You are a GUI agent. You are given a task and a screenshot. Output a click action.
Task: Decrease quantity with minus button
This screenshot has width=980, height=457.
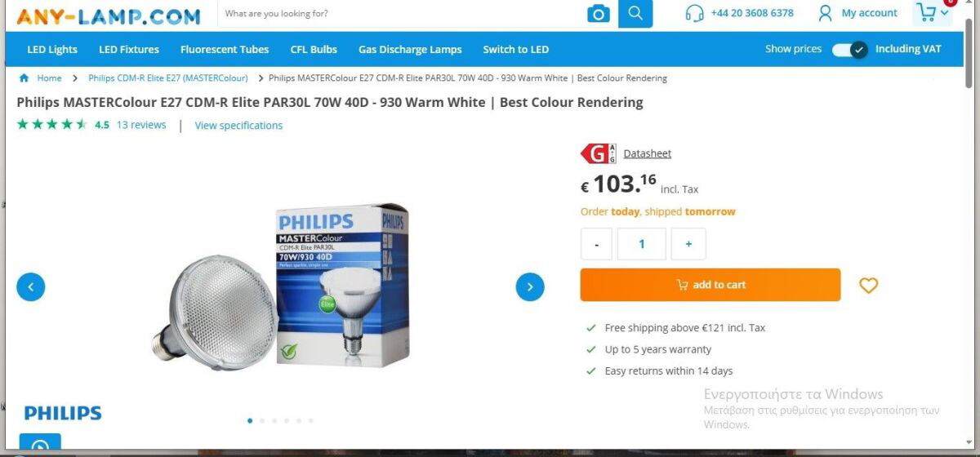597,244
